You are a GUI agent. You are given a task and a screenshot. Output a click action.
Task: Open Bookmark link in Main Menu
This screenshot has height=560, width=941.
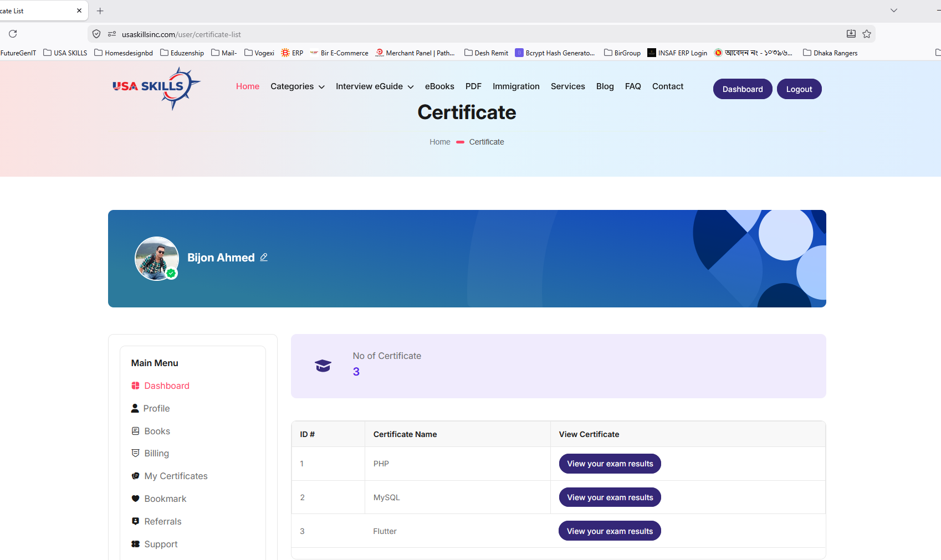point(166,499)
